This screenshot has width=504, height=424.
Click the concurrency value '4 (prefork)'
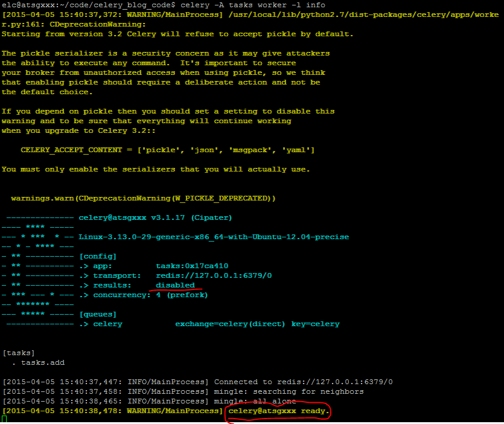[x=182, y=295]
